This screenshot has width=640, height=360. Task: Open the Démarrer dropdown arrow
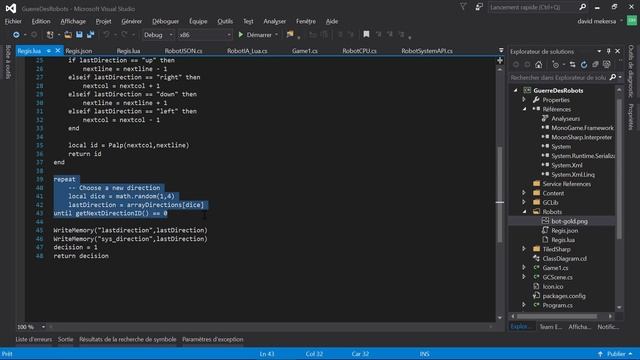276,35
